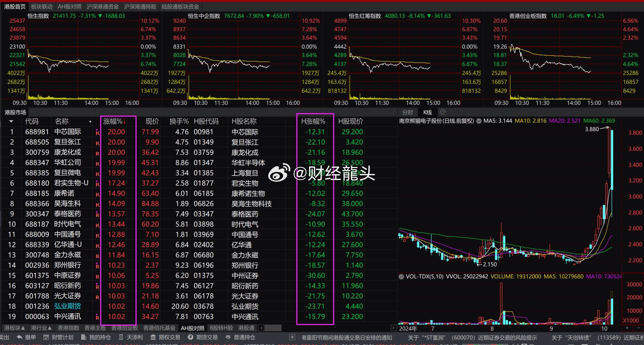
Task: Click the 重阳节期间港股通交易日安排的通知 notice link
Action: tap(347, 338)
